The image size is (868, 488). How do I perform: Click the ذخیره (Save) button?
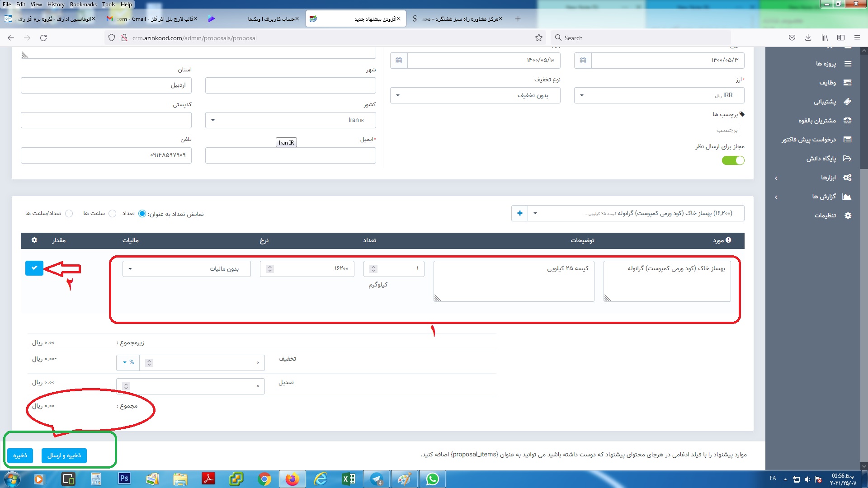(20, 455)
